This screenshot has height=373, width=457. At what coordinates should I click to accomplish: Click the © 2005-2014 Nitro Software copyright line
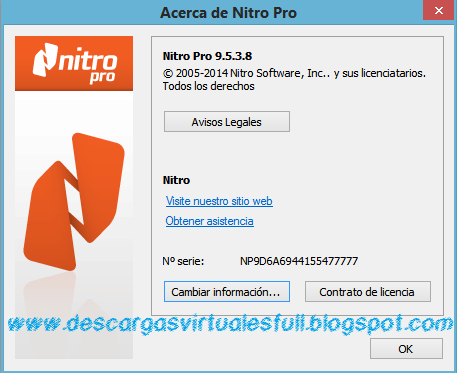[x=294, y=73]
